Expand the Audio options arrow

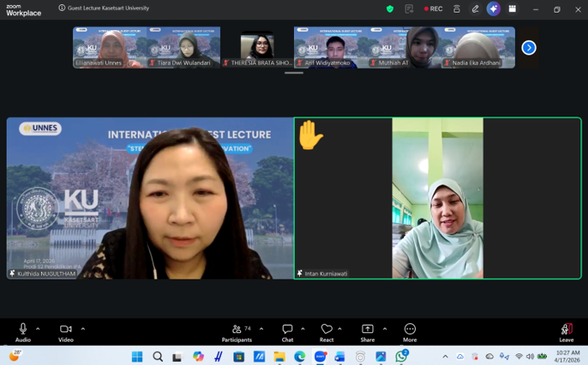click(x=40, y=328)
